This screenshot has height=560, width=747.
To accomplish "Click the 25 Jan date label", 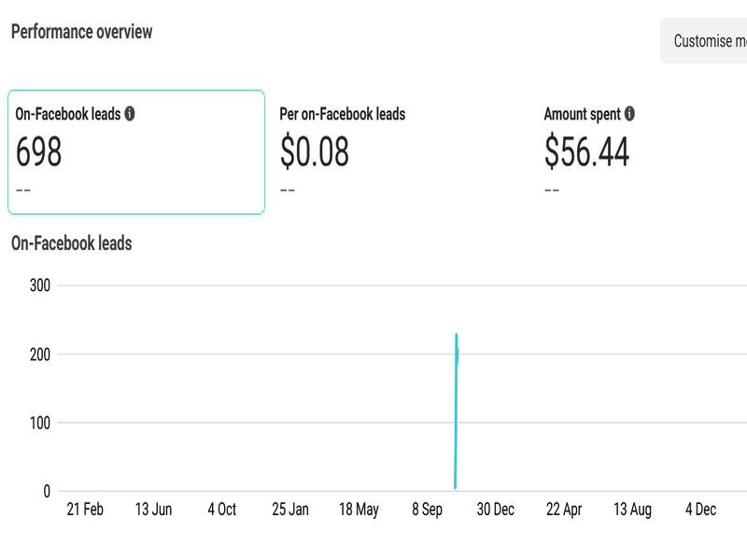I will 289,510.
